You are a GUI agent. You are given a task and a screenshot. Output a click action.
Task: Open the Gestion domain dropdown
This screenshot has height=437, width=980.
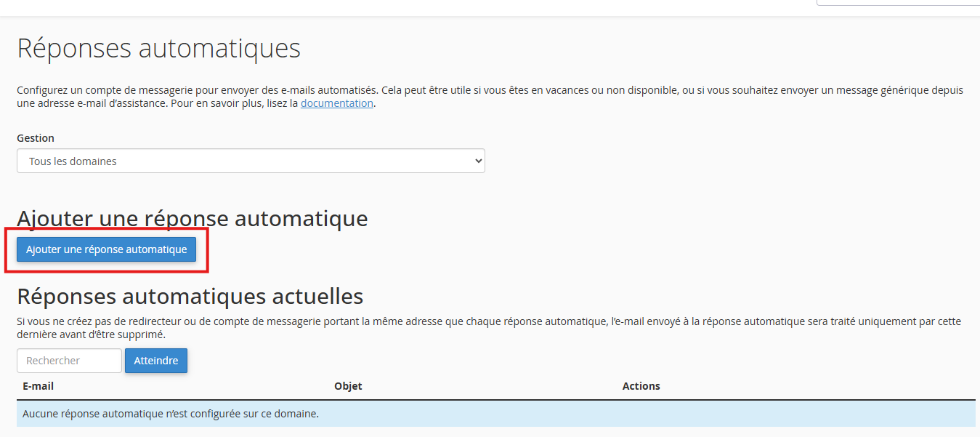251,161
